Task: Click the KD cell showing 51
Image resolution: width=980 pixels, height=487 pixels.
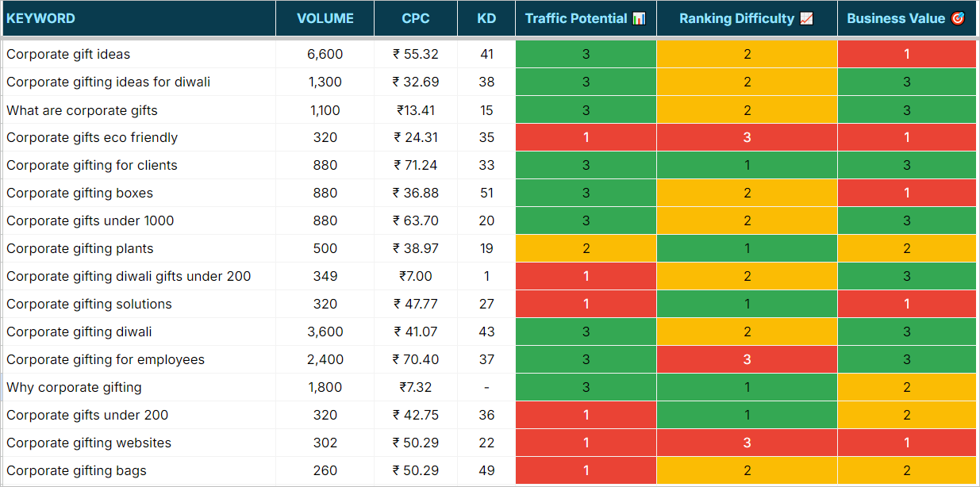Action: (486, 193)
